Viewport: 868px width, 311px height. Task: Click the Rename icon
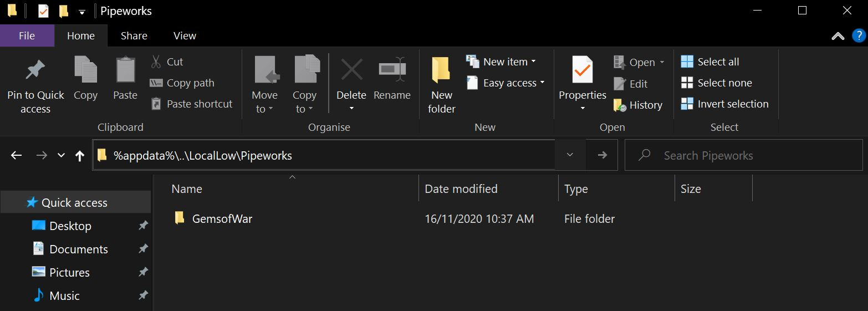[x=392, y=70]
